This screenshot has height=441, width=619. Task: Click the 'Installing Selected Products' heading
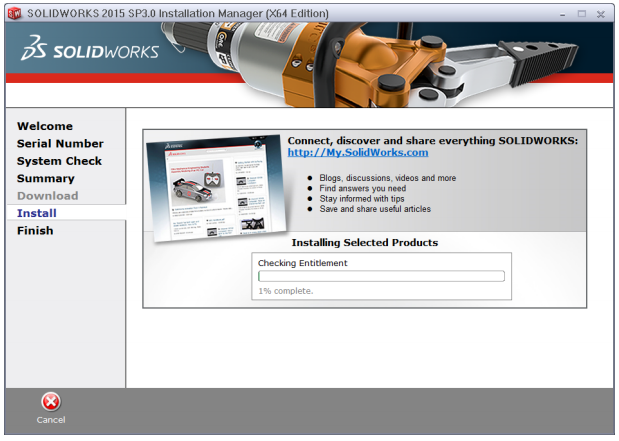pos(365,242)
